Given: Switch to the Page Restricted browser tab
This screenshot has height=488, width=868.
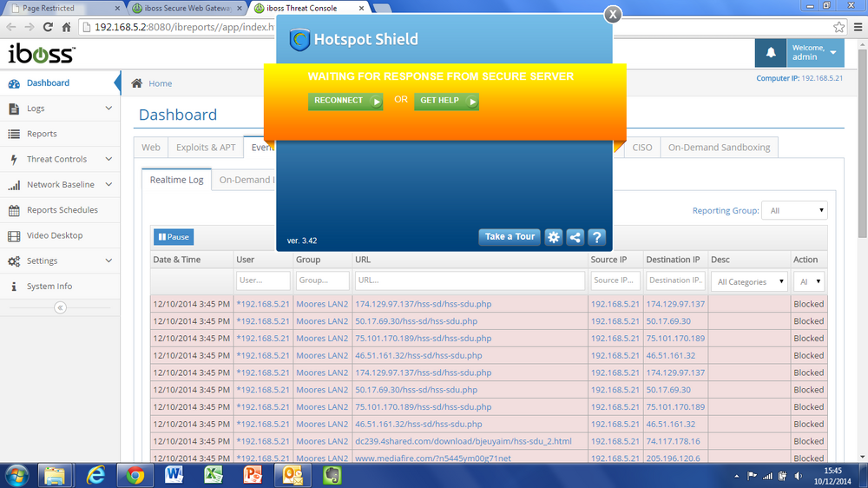Looking at the screenshot, I should tap(63, 8).
